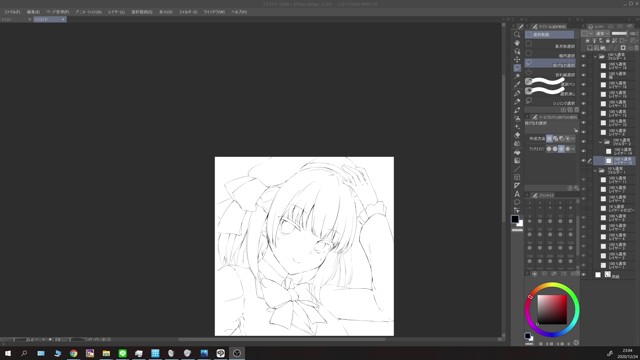Viewport: 640px width, 360px height.
Task: Open the ウィンドウ (Window) menu
Action: click(x=214, y=12)
